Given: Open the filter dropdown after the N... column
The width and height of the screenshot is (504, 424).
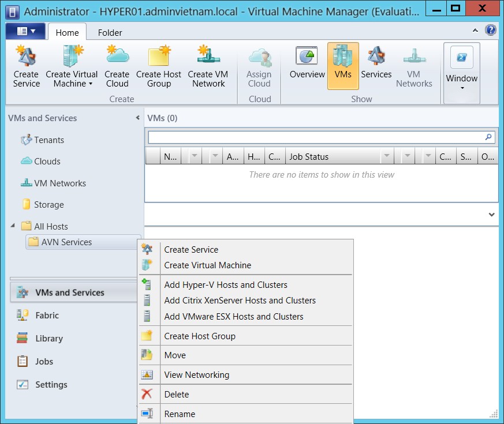Looking at the screenshot, I should pyautogui.click(x=195, y=156).
